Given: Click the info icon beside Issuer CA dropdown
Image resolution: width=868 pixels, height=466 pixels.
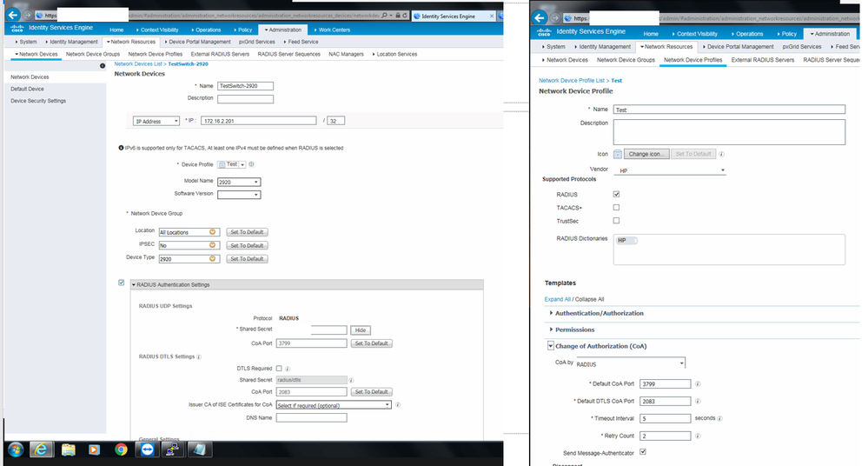Looking at the screenshot, I should pos(397,405).
